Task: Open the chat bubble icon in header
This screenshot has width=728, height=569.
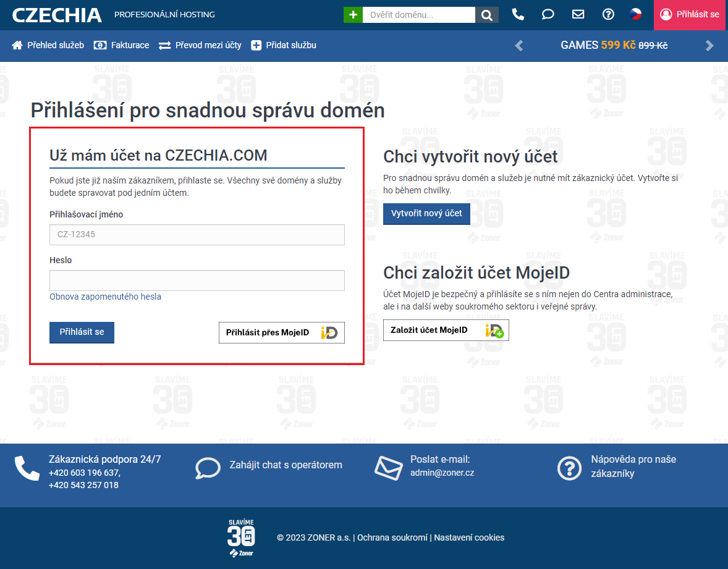Action: (x=548, y=14)
